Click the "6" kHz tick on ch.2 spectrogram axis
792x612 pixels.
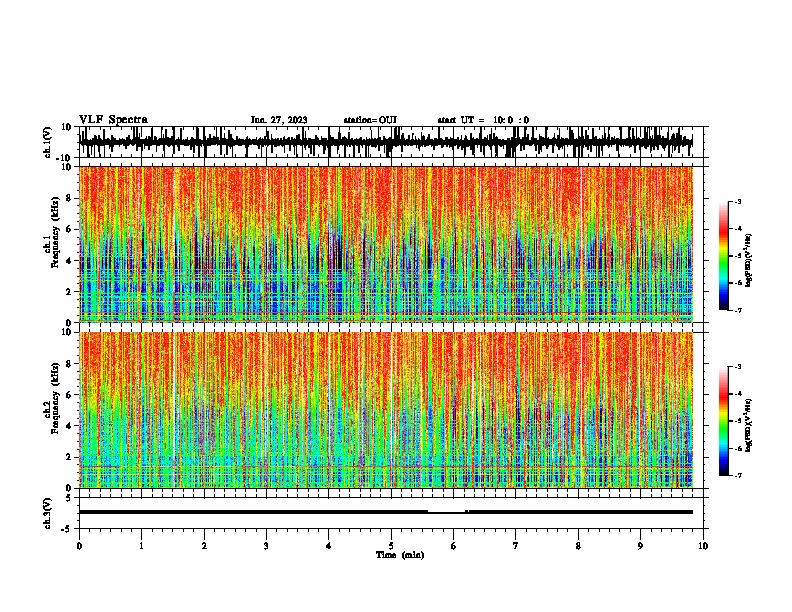[69, 395]
